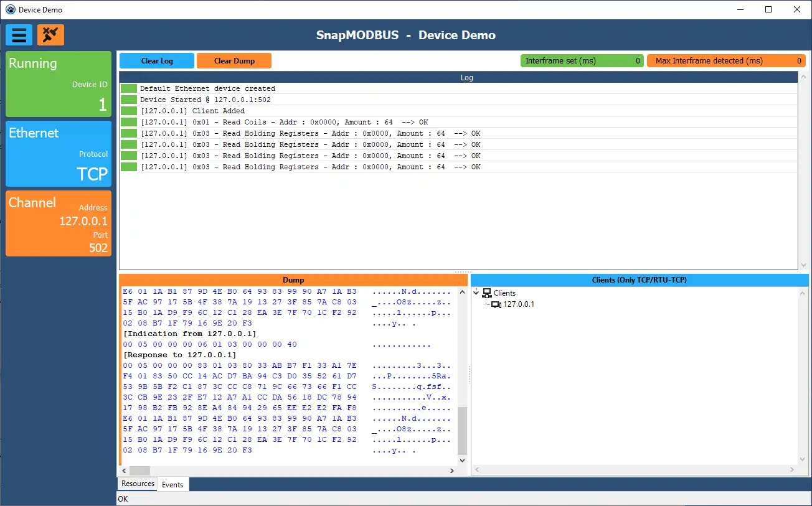The width and height of the screenshot is (812, 506).
Task: Click the Dump panel header
Action: tap(293, 280)
